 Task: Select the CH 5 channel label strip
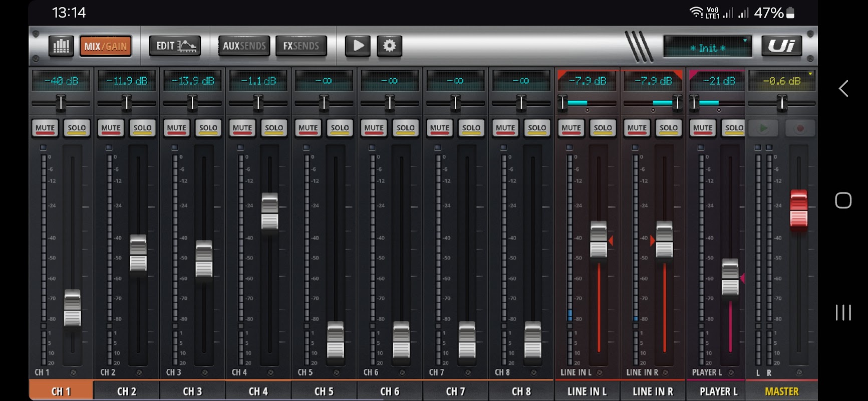(x=324, y=391)
